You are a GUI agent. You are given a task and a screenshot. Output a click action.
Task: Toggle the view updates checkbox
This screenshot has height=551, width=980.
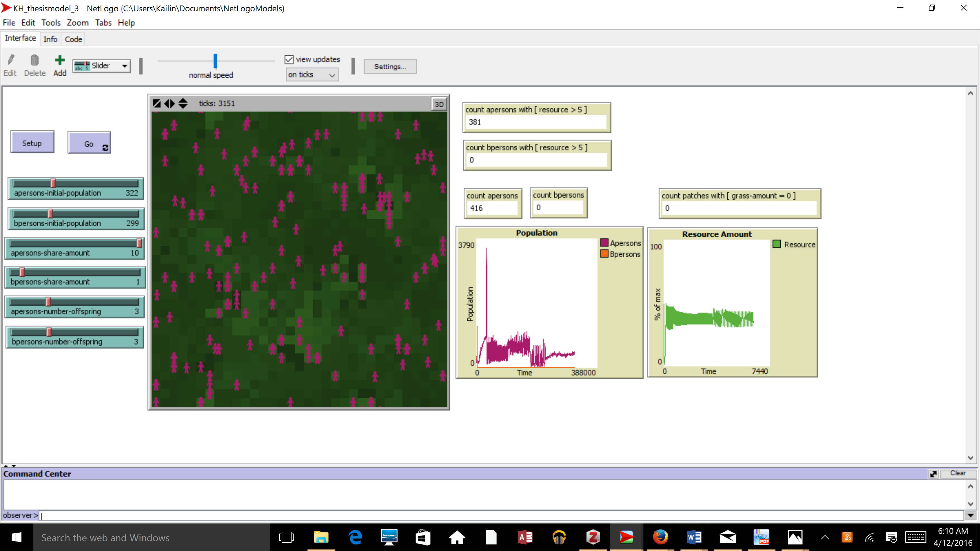point(289,60)
